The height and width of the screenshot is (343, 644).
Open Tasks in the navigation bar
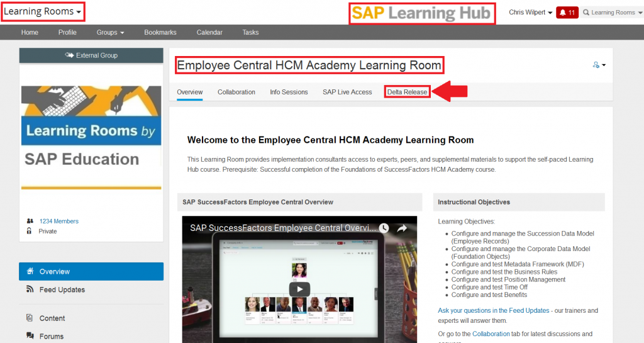(x=250, y=33)
